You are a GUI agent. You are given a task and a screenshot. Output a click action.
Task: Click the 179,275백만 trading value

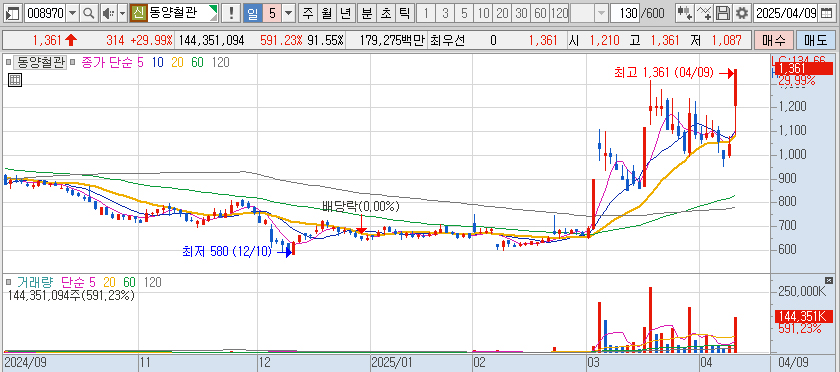392,40
